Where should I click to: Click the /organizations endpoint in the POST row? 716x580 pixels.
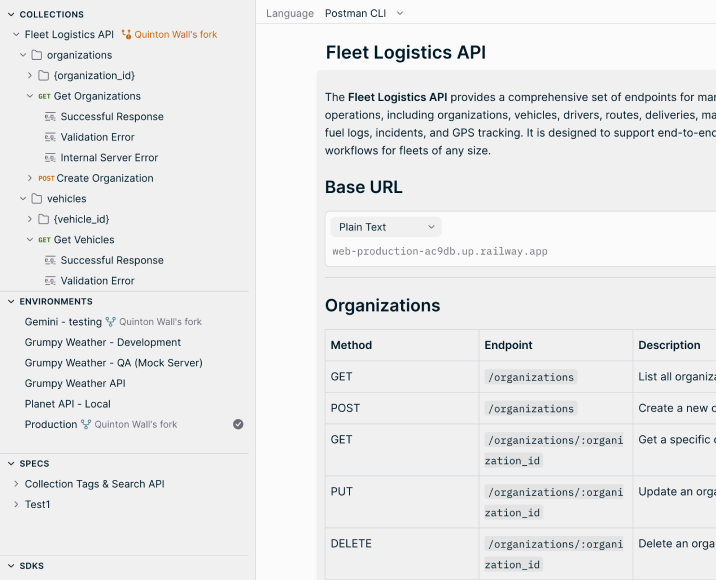click(x=531, y=409)
